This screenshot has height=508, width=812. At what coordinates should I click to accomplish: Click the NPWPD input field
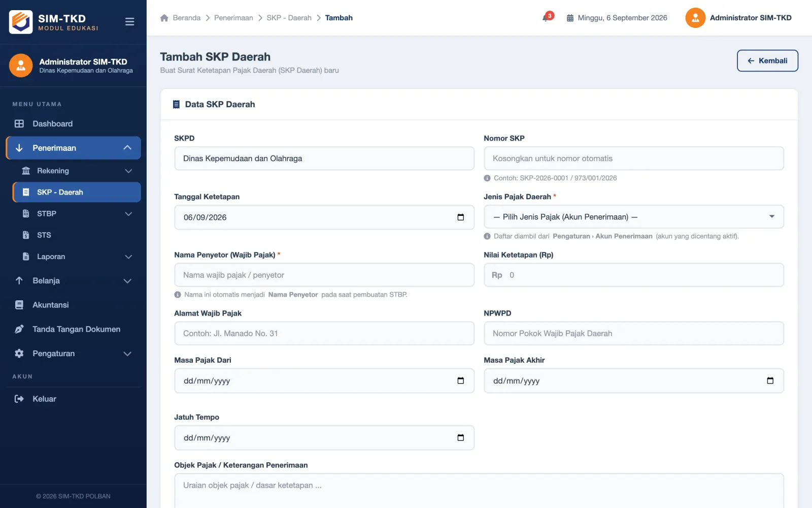(634, 333)
